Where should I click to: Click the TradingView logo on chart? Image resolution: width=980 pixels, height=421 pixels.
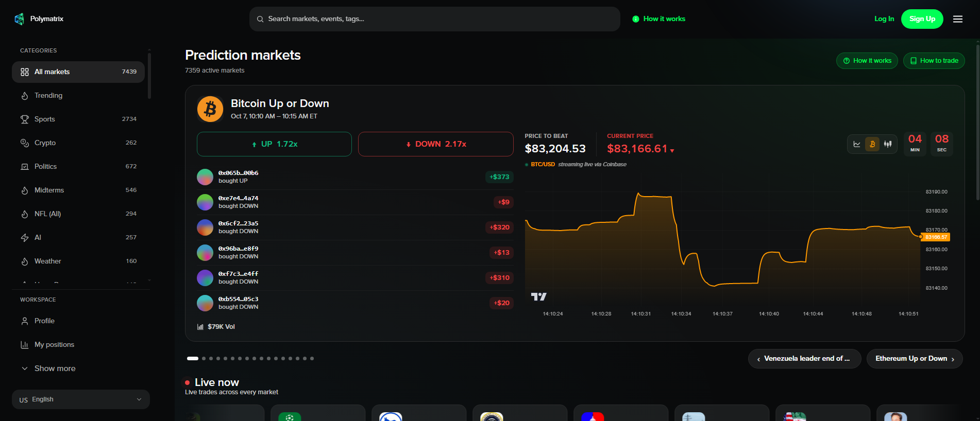539,296
